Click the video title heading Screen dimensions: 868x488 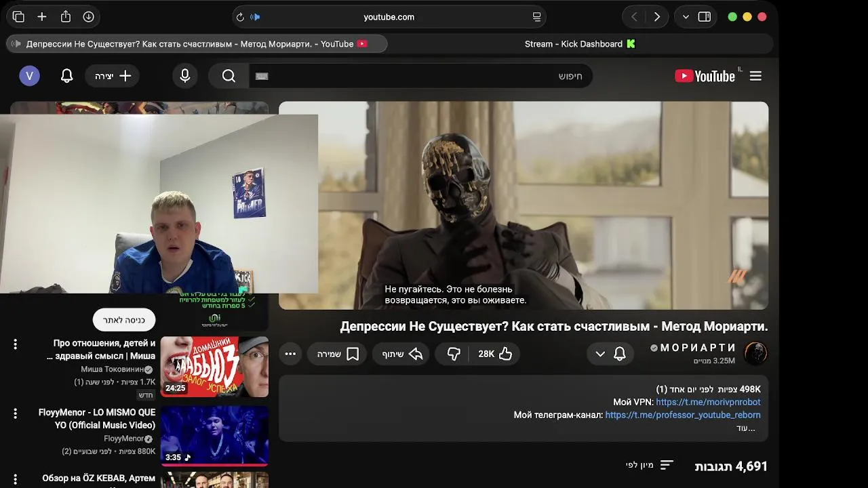[x=554, y=327]
